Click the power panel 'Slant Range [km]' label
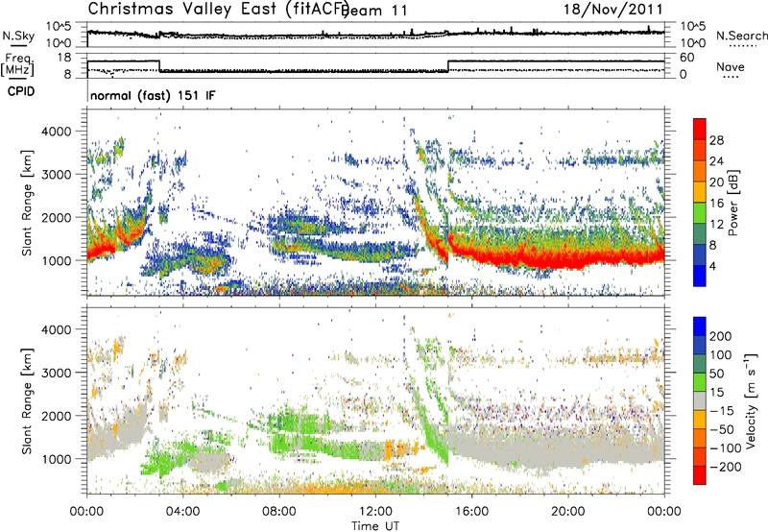 coord(27,203)
